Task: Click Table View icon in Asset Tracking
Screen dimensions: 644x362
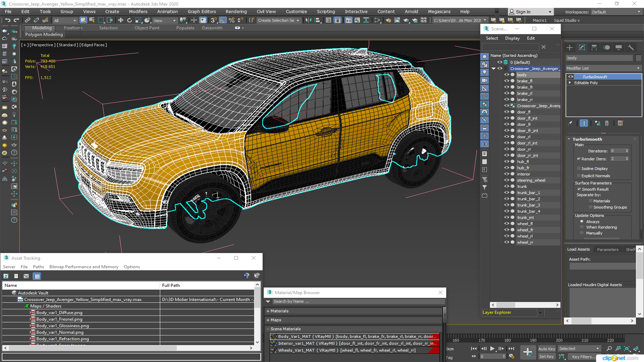Action: (37, 276)
